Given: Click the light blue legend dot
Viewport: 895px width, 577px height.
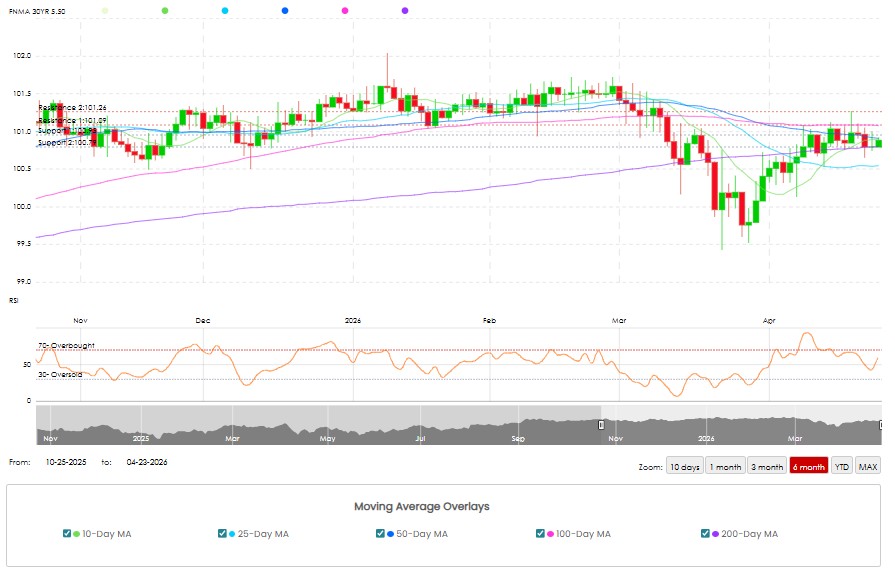Looking at the screenshot, I should pos(225,10).
